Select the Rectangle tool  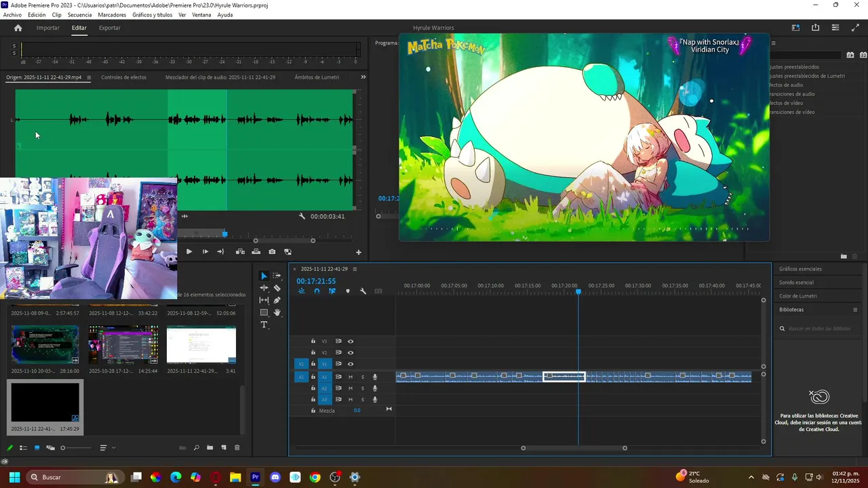264,312
